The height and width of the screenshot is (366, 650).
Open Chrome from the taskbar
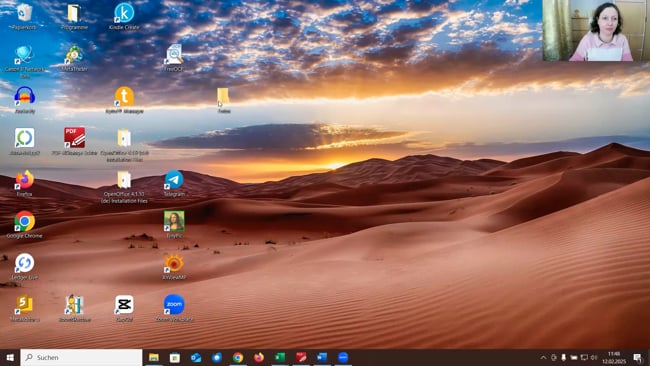238,357
